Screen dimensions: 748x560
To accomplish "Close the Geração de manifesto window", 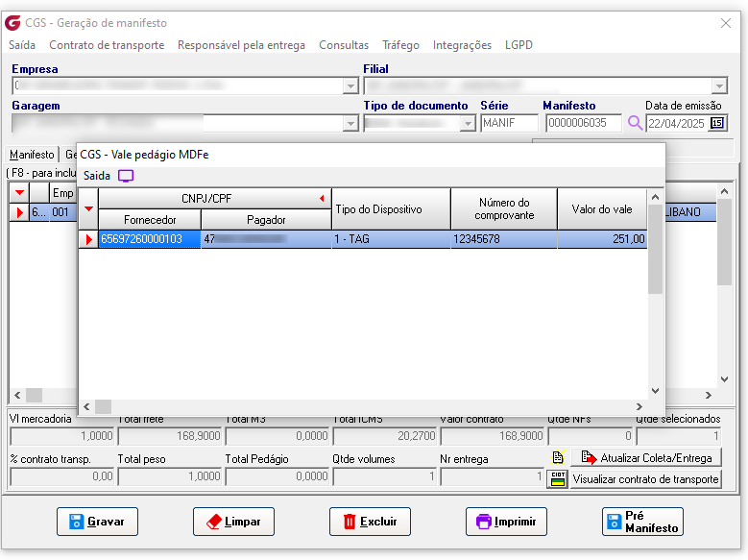I will (726, 23).
